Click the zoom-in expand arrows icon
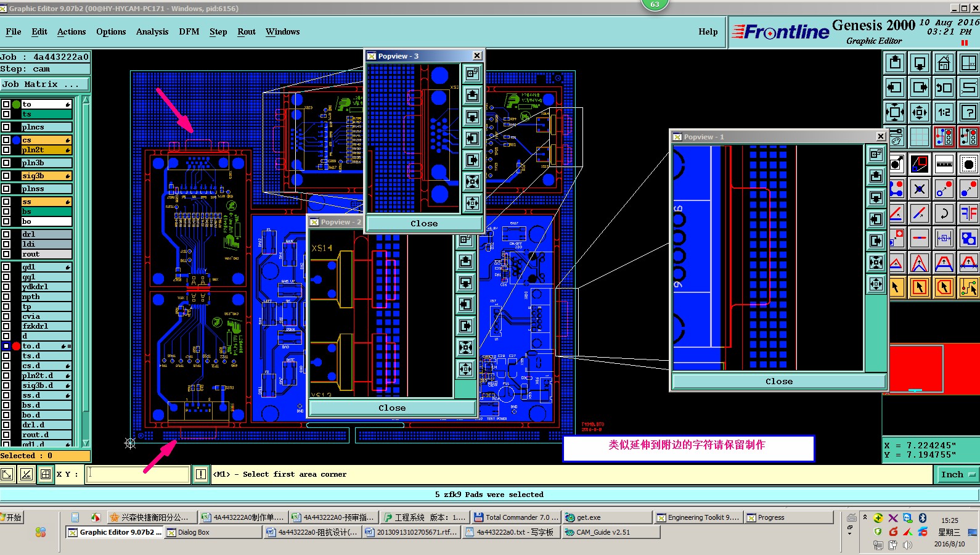Image resolution: width=980 pixels, height=555 pixels. pyautogui.click(x=895, y=112)
